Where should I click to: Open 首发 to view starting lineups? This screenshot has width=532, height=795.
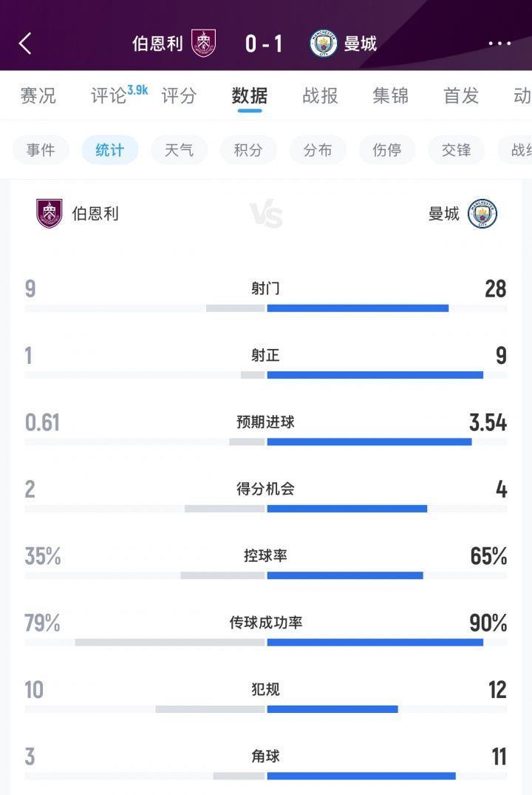coord(461,95)
